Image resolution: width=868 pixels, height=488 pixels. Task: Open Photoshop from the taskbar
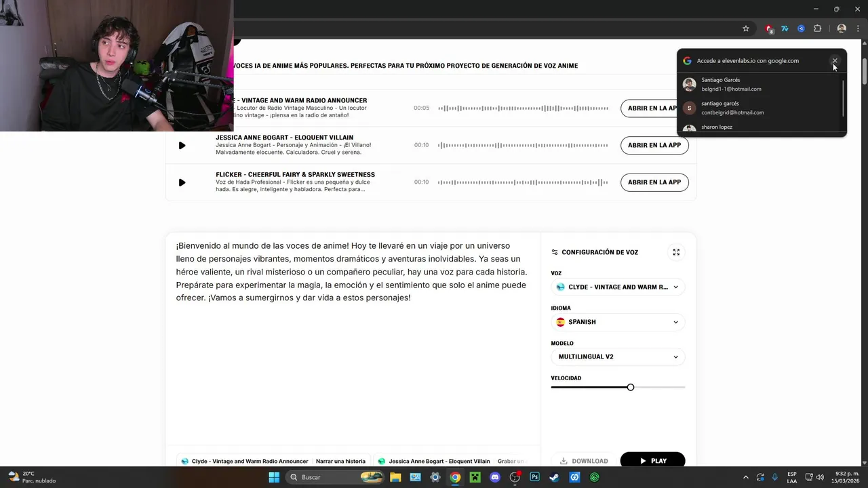click(x=534, y=477)
